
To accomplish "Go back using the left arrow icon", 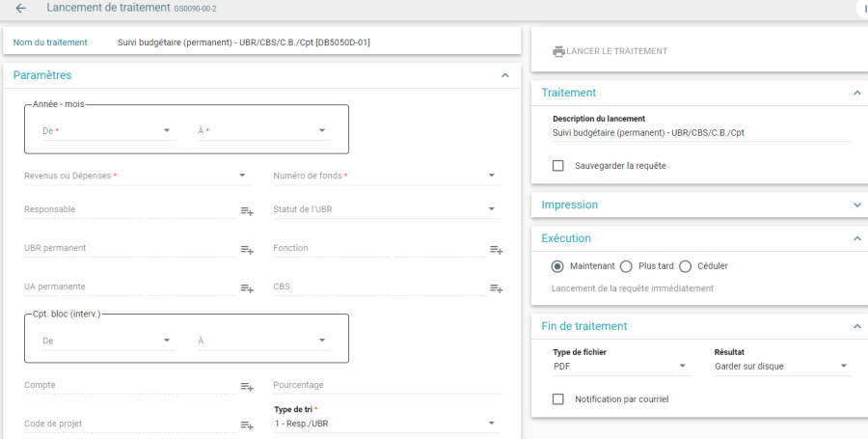I will point(20,8).
